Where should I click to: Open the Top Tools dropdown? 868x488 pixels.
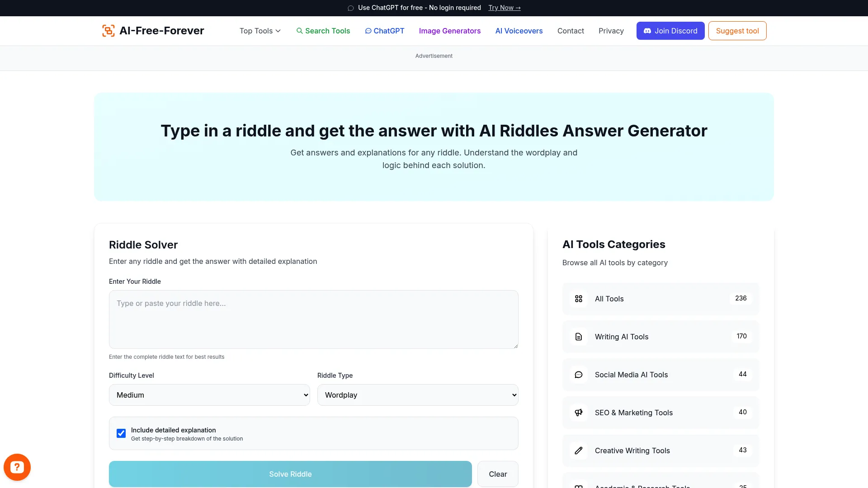tap(259, 31)
